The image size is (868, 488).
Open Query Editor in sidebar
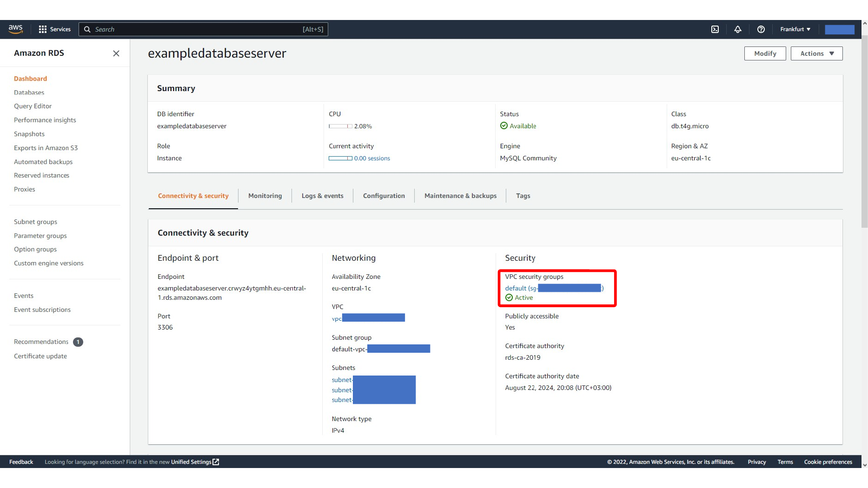(x=33, y=106)
